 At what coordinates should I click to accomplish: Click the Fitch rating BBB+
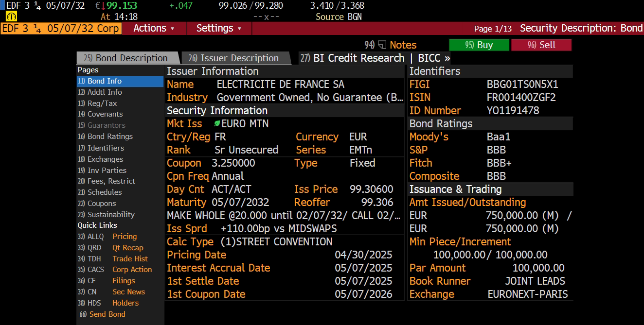point(499,163)
